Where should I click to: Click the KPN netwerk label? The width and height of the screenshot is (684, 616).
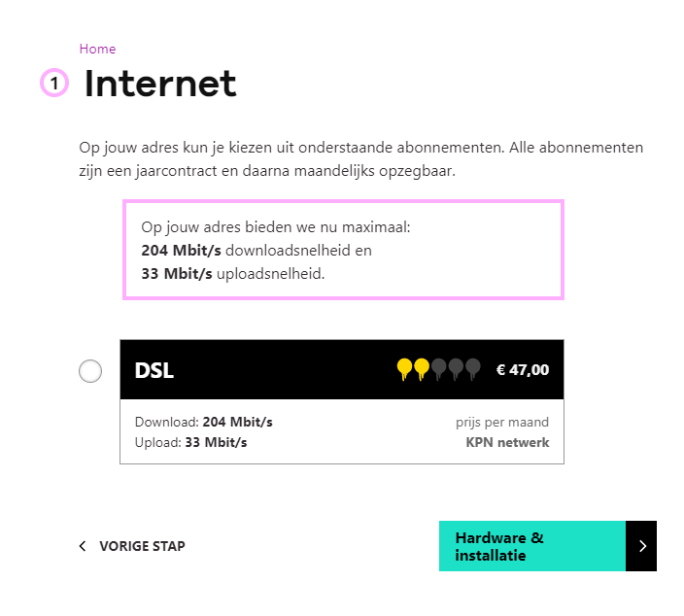[x=507, y=443]
